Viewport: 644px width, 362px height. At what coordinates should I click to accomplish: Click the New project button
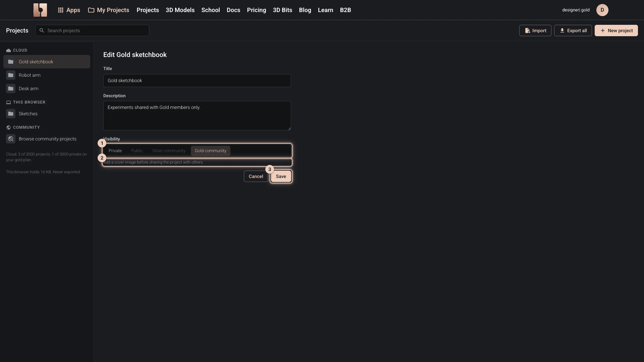coord(616,31)
